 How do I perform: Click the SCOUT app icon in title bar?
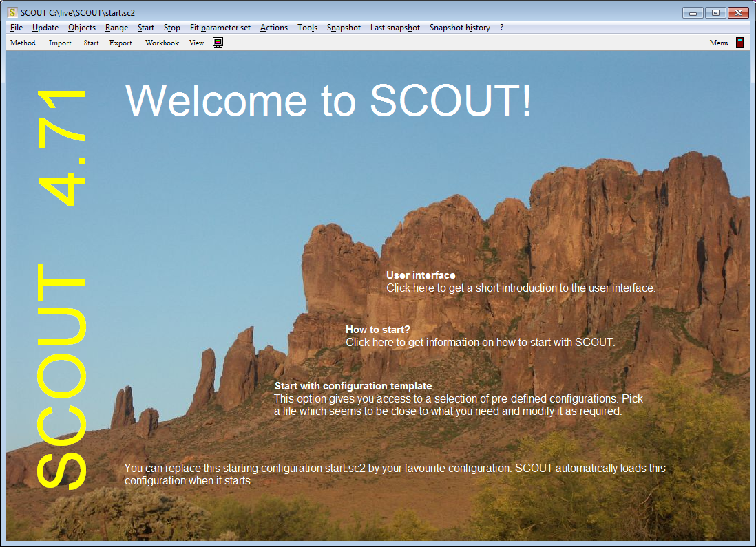(x=12, y=13)
